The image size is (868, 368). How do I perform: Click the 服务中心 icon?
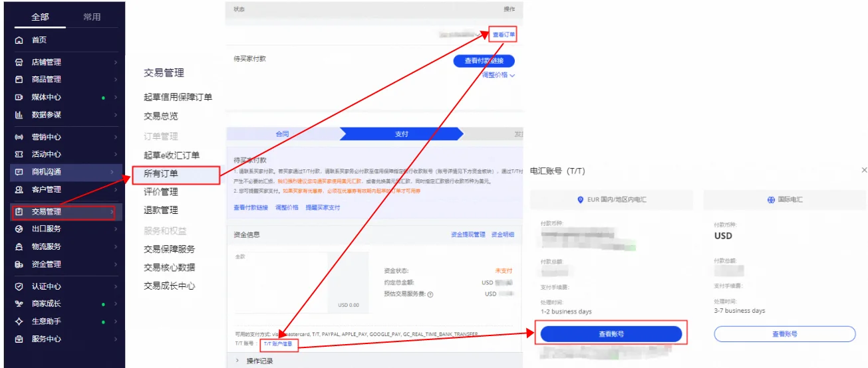point(19,339)
